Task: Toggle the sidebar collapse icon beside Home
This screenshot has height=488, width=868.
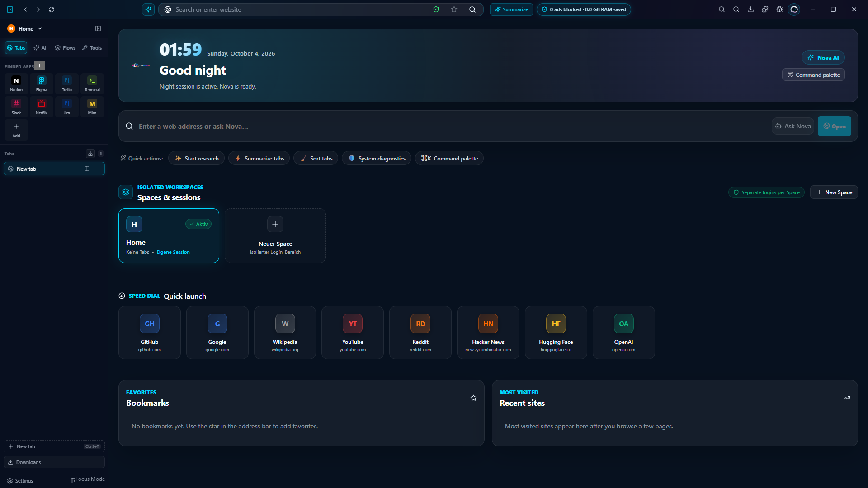Action: pyautogui.click(x=98, y=28)
